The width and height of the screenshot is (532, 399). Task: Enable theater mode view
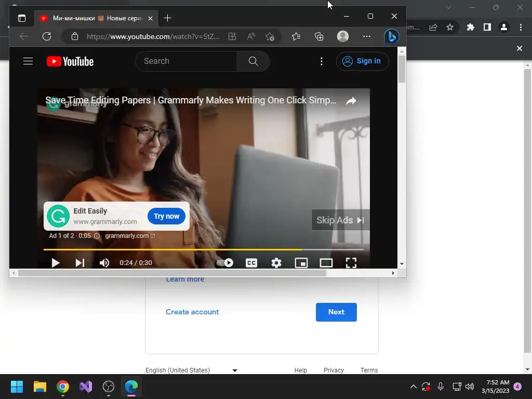click(326, 262)
